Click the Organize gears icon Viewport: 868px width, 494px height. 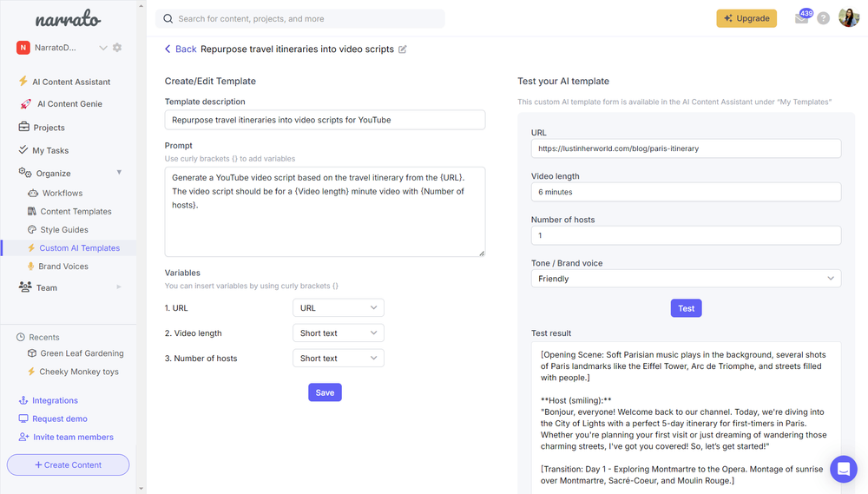coord(25,172)
